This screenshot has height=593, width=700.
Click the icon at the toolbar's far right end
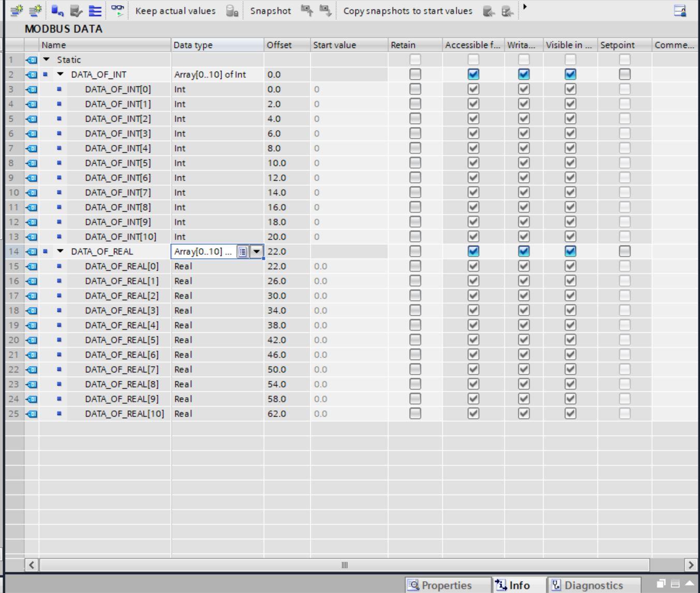coord(680,10)
